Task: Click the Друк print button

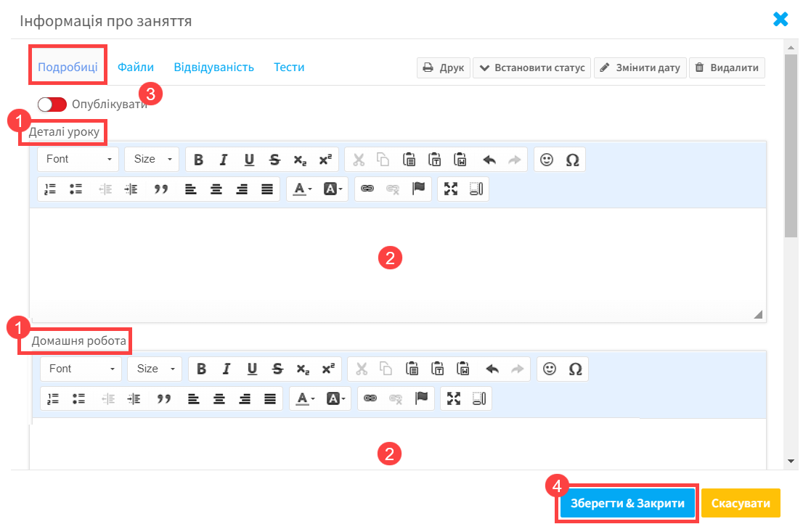Action: point(444,67)
